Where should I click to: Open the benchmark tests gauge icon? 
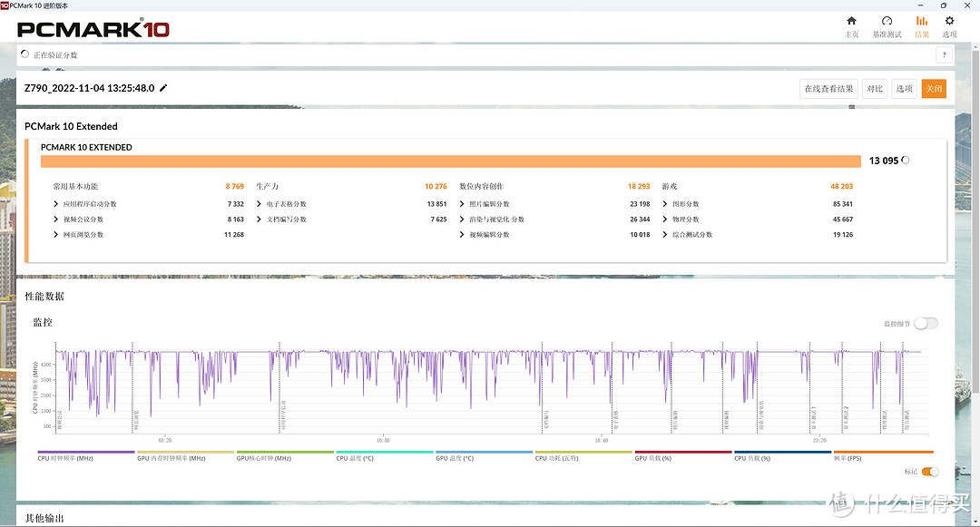coord(887,21)
